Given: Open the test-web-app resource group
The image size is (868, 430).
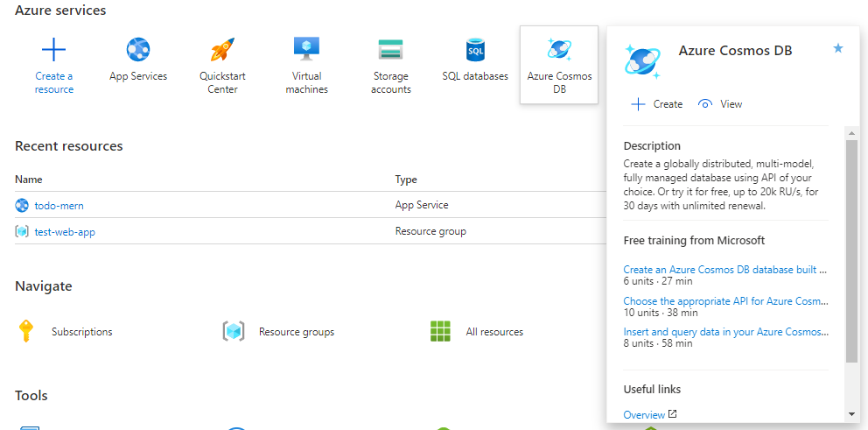Looking at the screenshot, I should [x=64, y=232].
